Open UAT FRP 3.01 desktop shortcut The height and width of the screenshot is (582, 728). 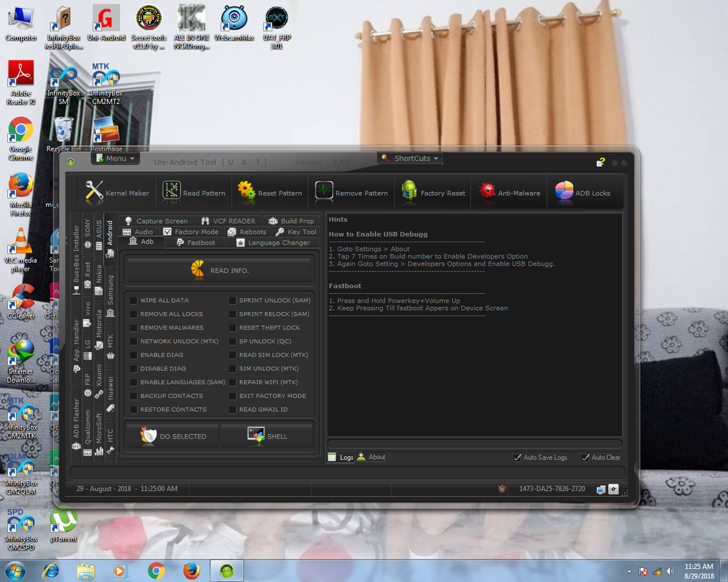point(277,28)
